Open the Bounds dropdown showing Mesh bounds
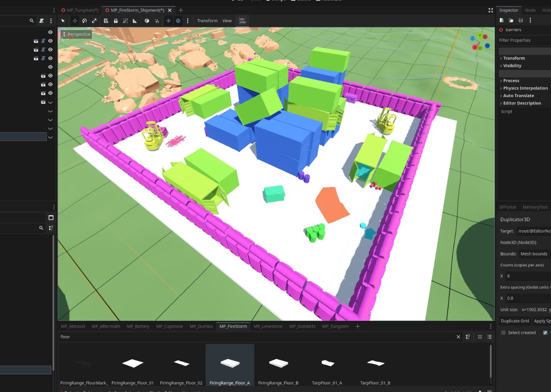Viewport: 551px width, 392px height. tap(535, 254)
